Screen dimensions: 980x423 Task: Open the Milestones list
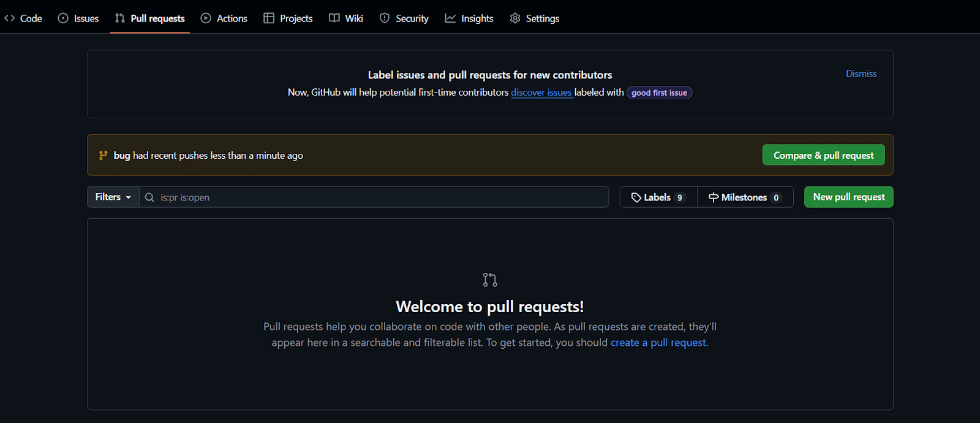pyautogui.click(x=745, y=197)
